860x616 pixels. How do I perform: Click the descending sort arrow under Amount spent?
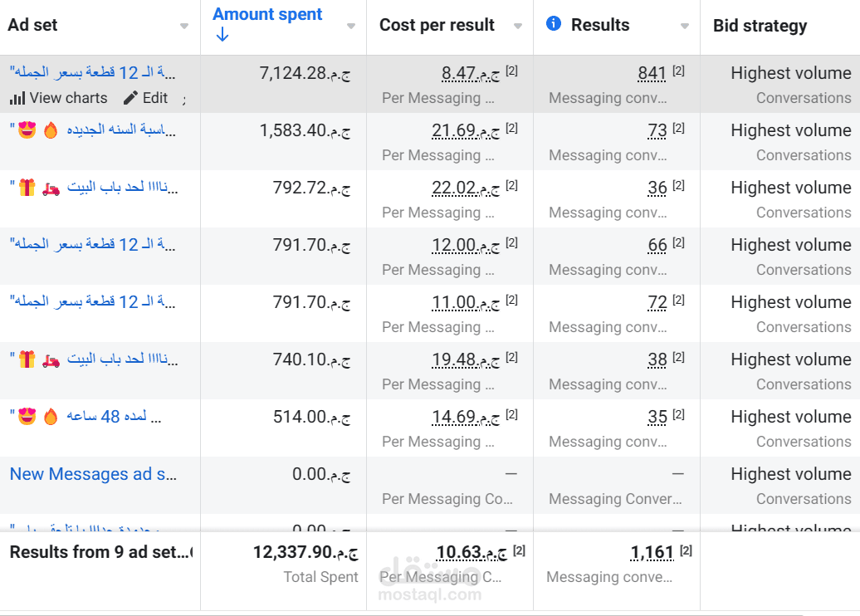click(x=222, y=35)
